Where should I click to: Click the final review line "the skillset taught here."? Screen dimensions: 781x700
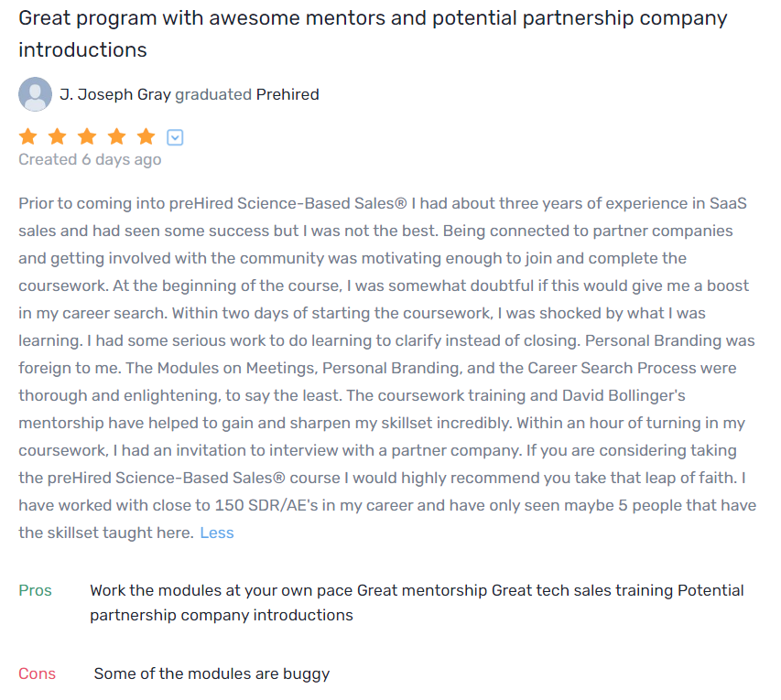click(x=106, y=533)
